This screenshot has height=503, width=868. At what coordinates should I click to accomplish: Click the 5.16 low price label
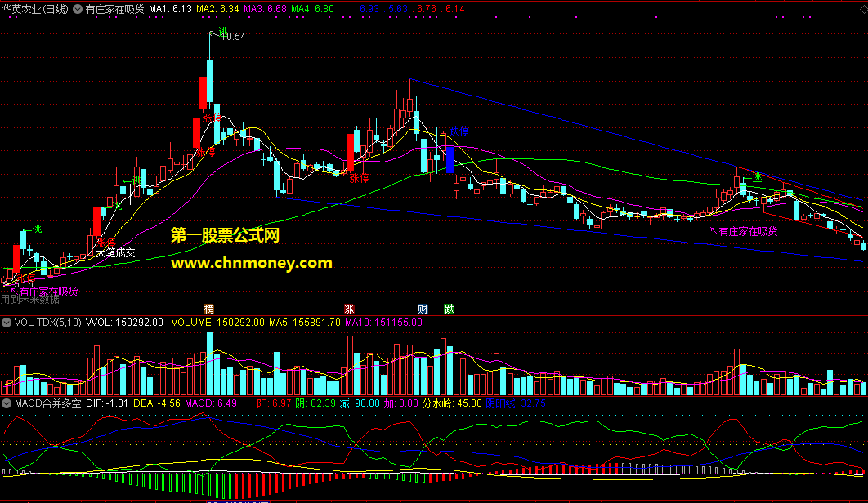pos(23,284)
